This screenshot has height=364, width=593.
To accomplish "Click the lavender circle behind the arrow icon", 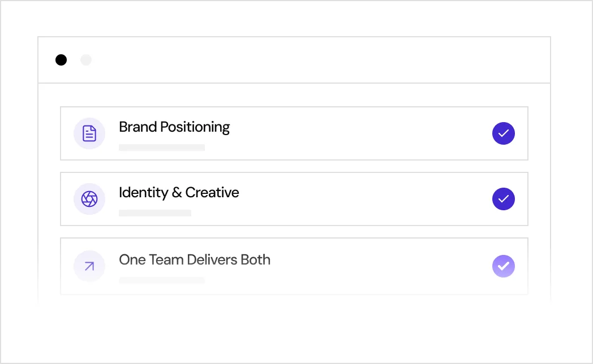I will [x=89, y=266].
